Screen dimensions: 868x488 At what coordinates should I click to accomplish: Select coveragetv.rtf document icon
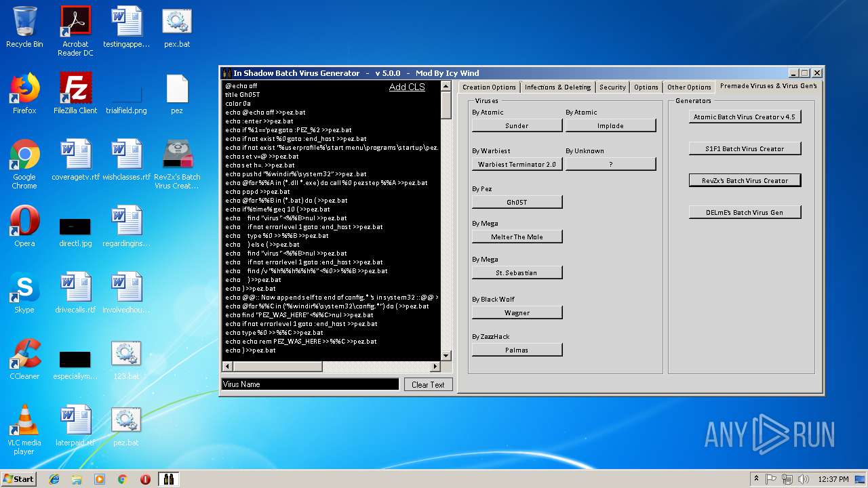[75, 160]
